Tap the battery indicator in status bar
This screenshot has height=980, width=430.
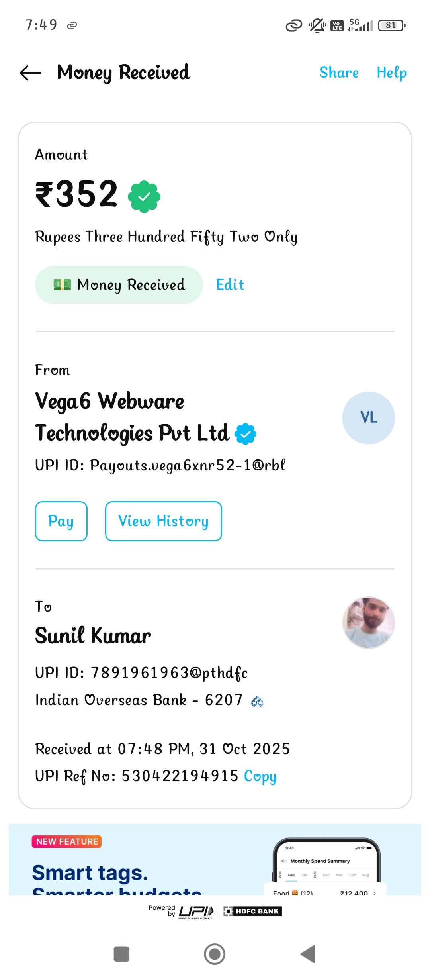392,25
